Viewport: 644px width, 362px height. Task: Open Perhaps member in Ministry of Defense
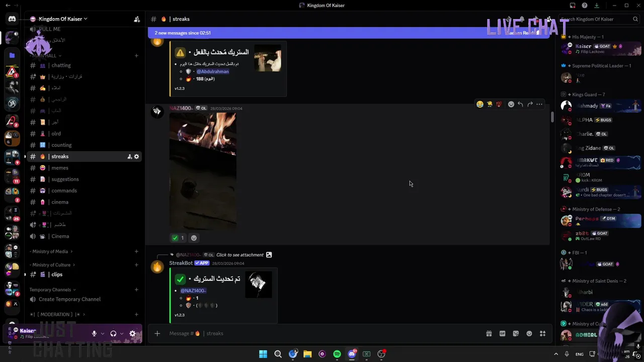(x=601, y=220)
